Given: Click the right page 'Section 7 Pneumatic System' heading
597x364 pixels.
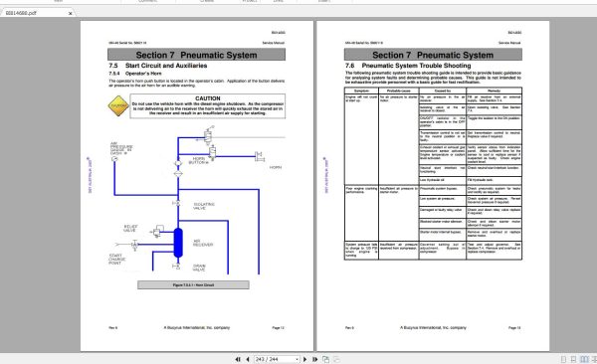Looking at the screenshot, I should click(433, 55).
